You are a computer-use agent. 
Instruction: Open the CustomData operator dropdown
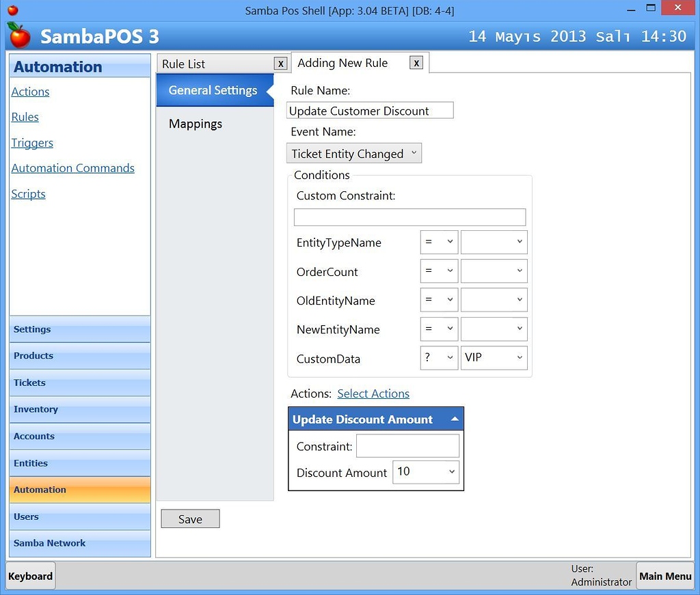(x=438, y=357)
